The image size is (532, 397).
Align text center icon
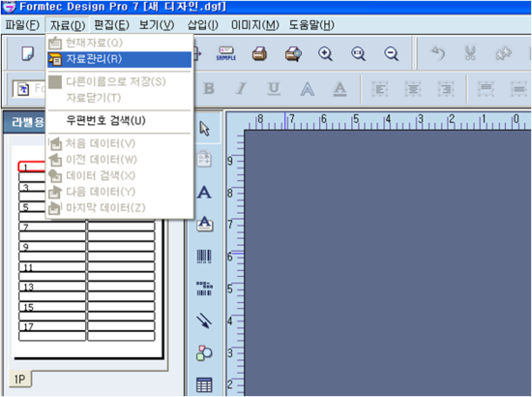pyautogui.click(x=413, y=89)
